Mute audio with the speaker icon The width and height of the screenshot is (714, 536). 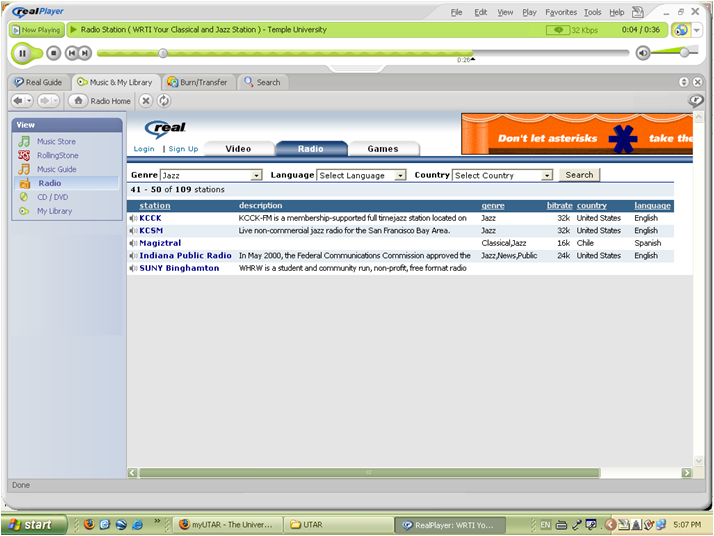tap(643, 53)
